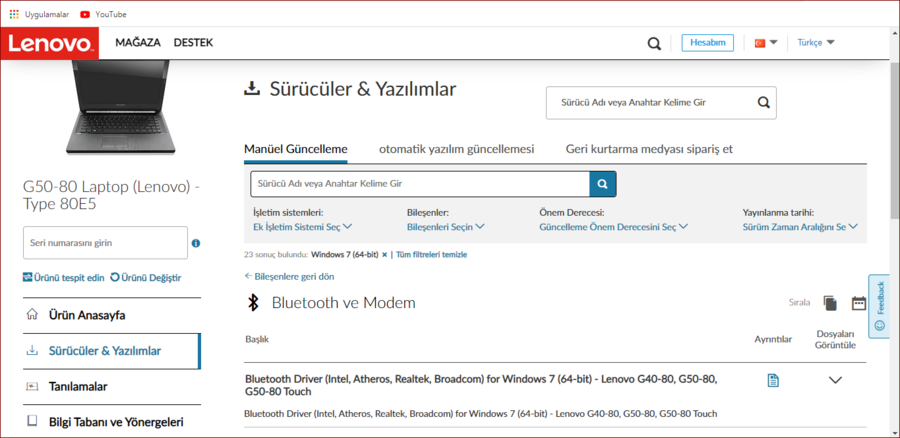This screenshot has height=438, width=900.
Task: Click Tüm filtreleri temizle link
Action: coord(431,254)
